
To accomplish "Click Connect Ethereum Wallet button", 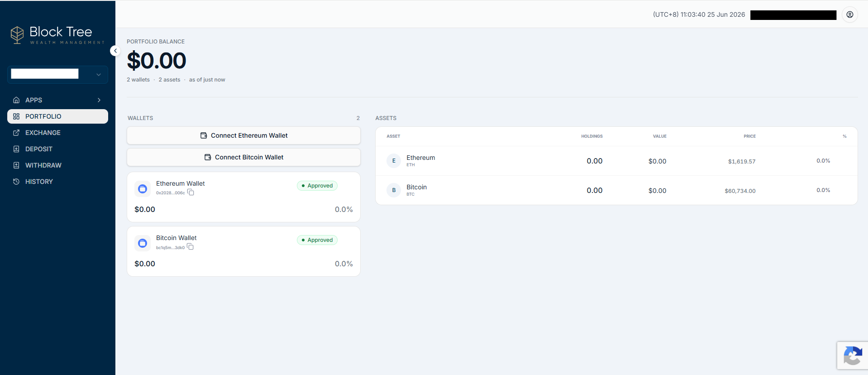I will click(x=243, y=135).
